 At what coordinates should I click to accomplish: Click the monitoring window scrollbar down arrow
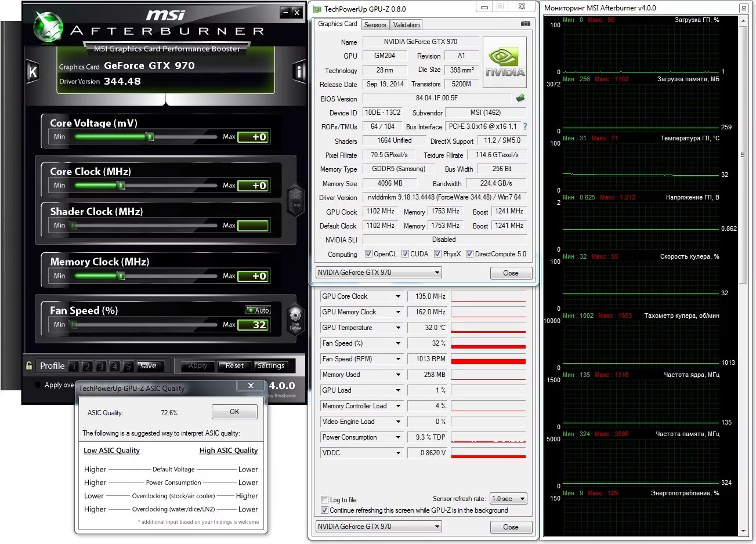743,531
